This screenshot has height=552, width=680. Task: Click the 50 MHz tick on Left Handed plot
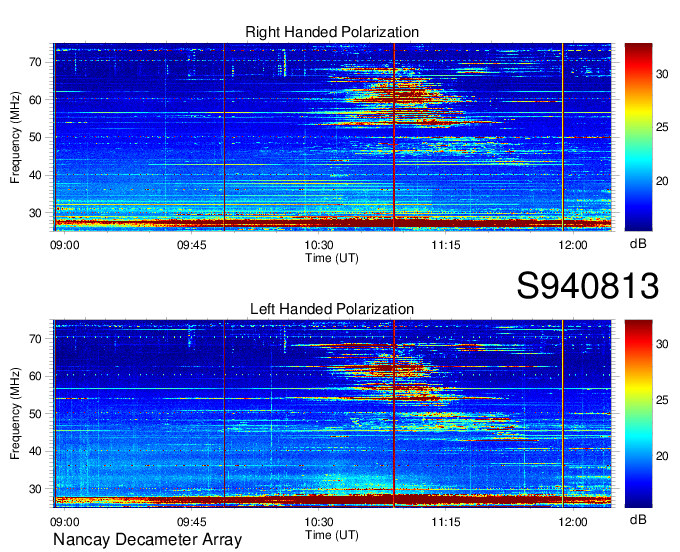click(35, 414)
